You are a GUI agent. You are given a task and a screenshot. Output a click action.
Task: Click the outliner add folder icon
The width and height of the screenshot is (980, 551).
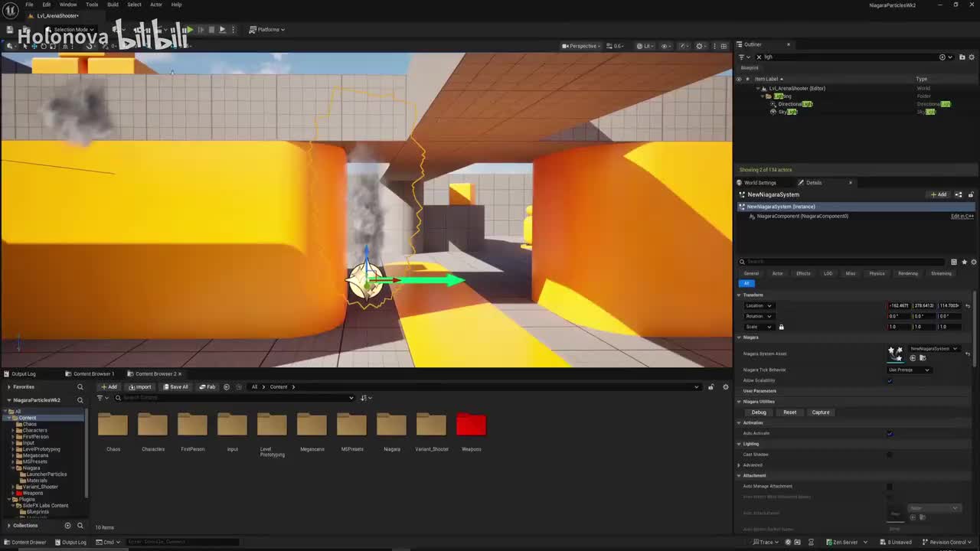point(962,57)
